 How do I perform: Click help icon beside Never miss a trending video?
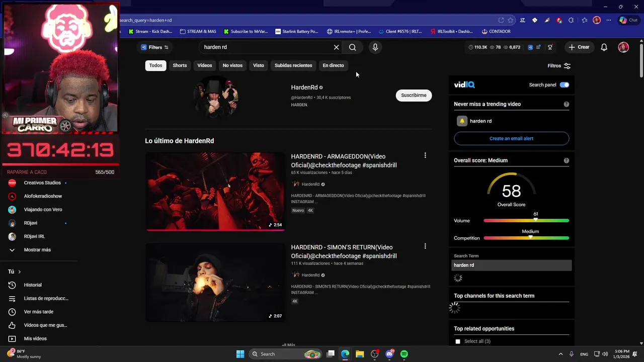point(567,104)
